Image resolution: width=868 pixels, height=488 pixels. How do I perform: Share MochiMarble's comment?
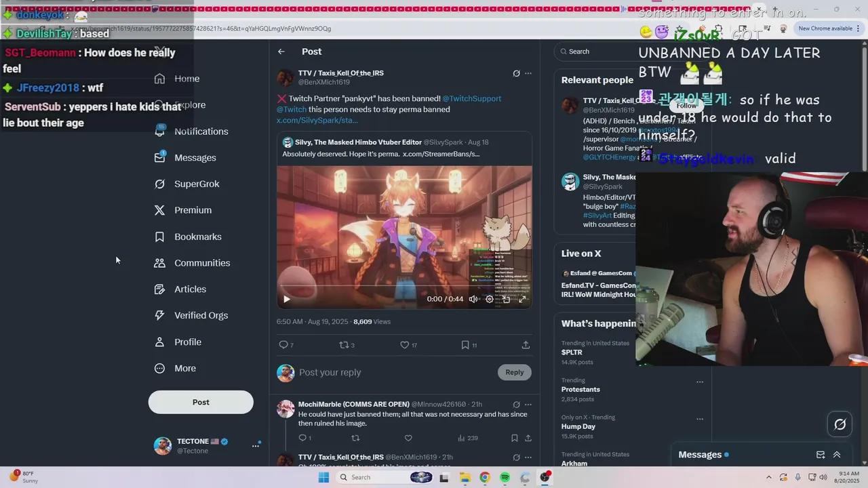(x=528, y=438)
